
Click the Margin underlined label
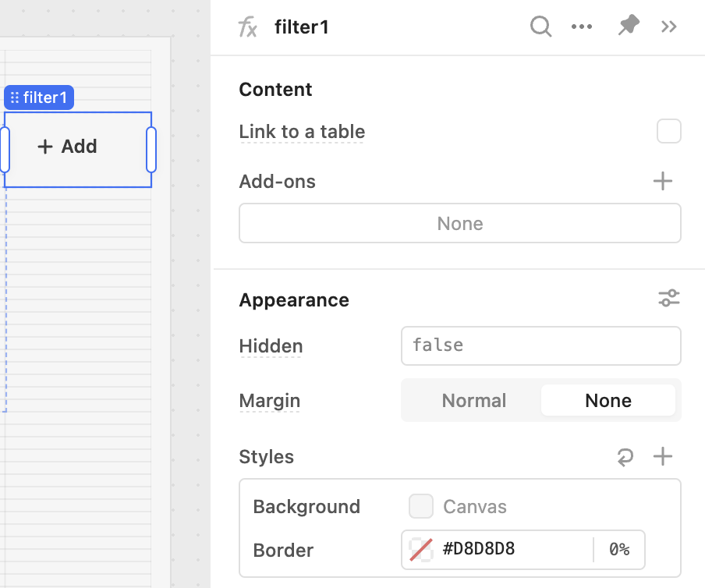tap(269, 400)
